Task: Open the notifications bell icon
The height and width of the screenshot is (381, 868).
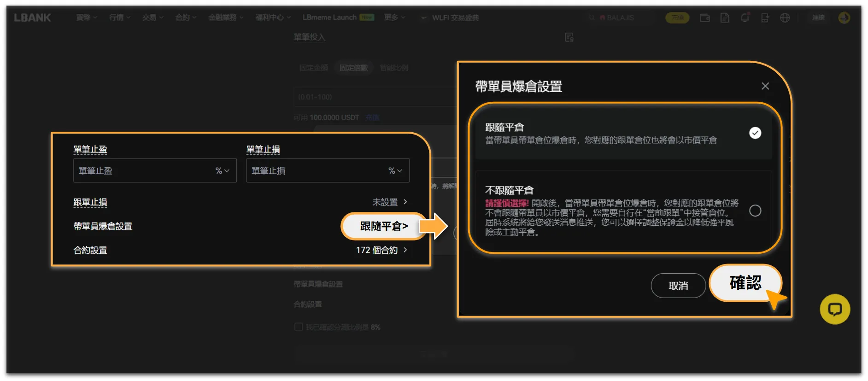Action: 745,18
